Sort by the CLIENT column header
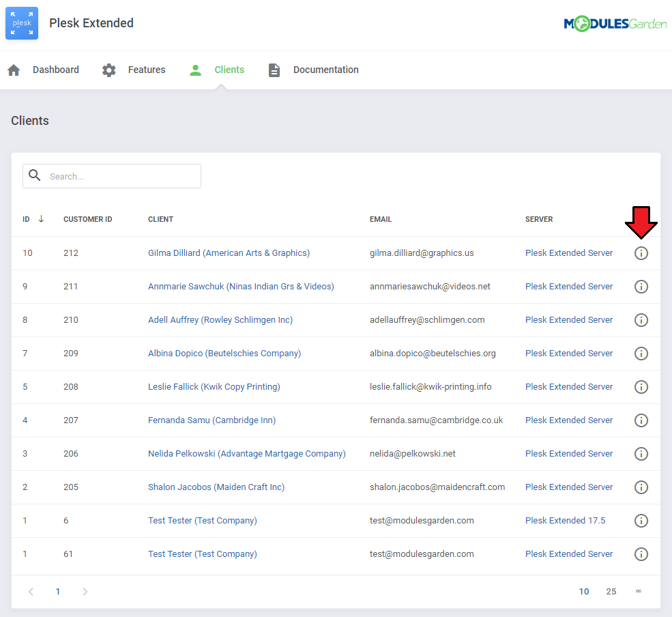 point(161,219)
